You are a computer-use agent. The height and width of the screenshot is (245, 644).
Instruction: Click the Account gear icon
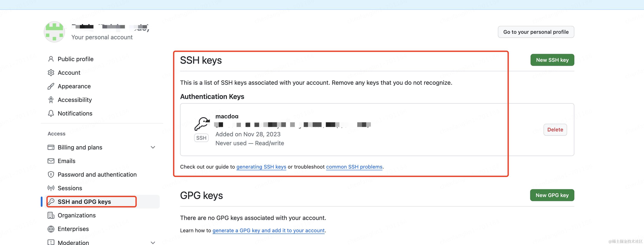click(51, 73)
